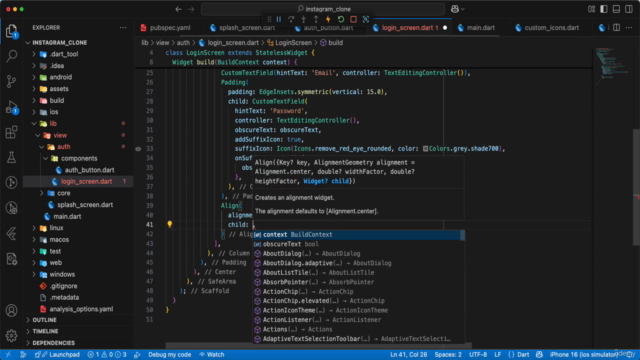Trigger Flutter Hot Reload lightning icon
The image size is (640, 360).
tap(328, 19)
